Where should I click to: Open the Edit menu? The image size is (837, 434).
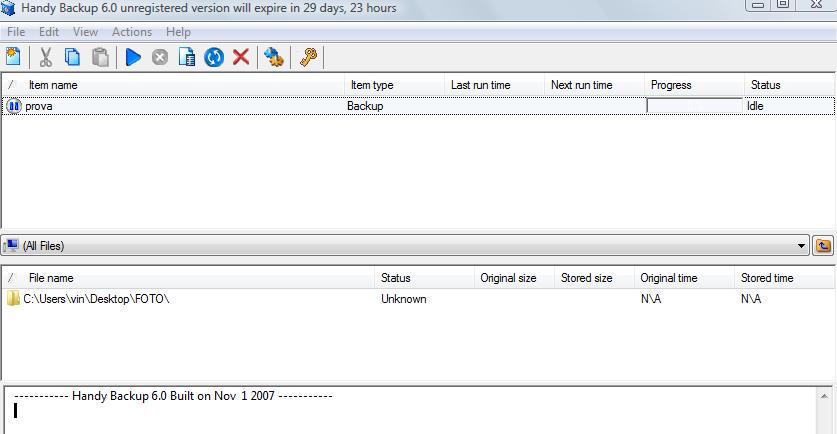49,32
